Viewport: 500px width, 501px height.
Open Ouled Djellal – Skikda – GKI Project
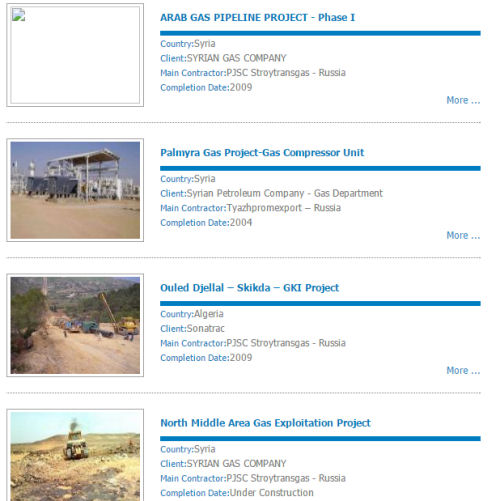point(249,288)
